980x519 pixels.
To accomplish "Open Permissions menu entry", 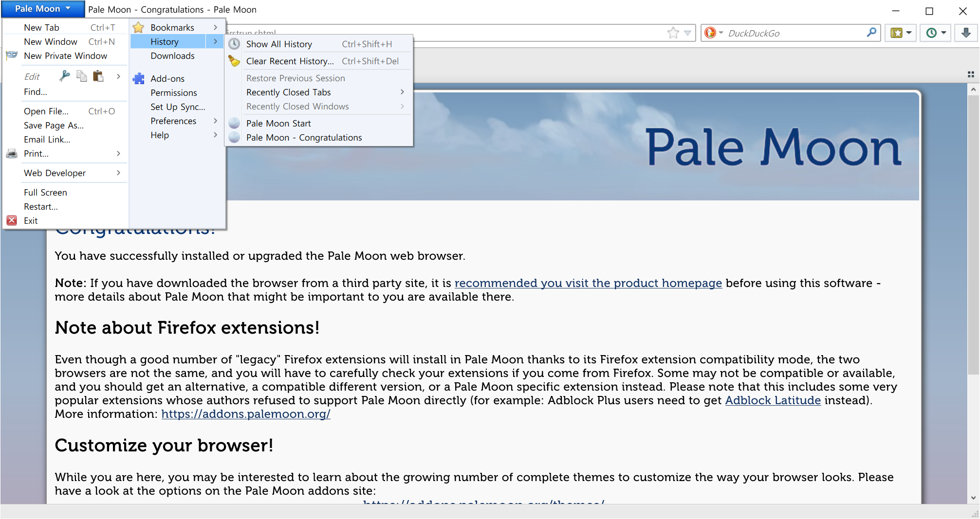I will point(177,93).
